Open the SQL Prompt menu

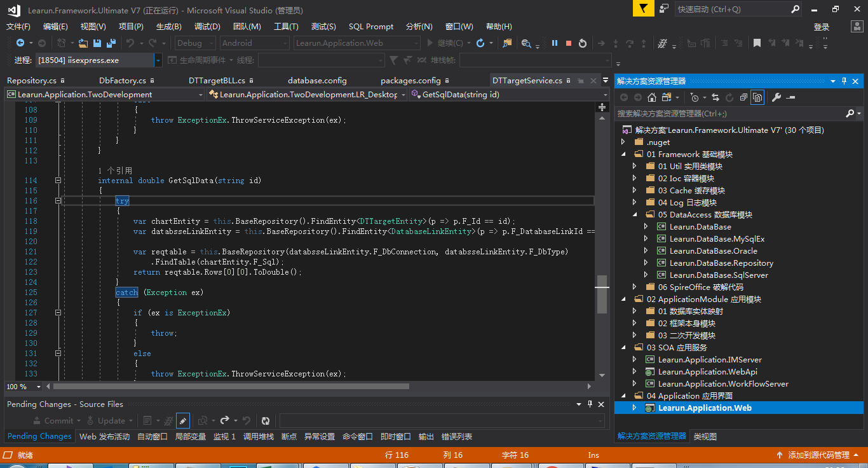(x=371, y=26)
